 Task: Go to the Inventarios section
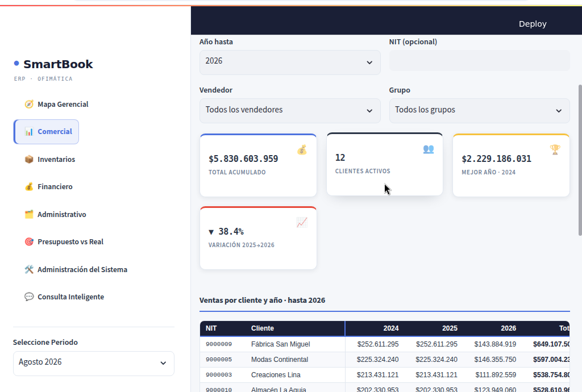50,159
